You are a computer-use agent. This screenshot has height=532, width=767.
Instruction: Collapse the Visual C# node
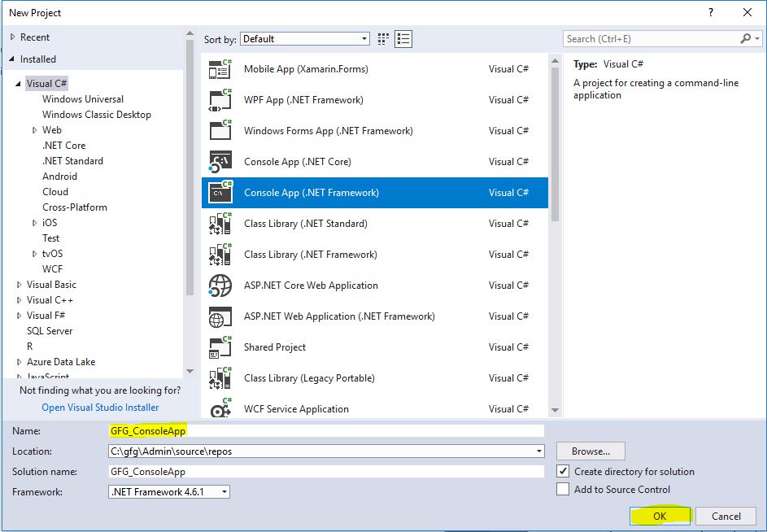pyautogui.click(x=19, y=84)
